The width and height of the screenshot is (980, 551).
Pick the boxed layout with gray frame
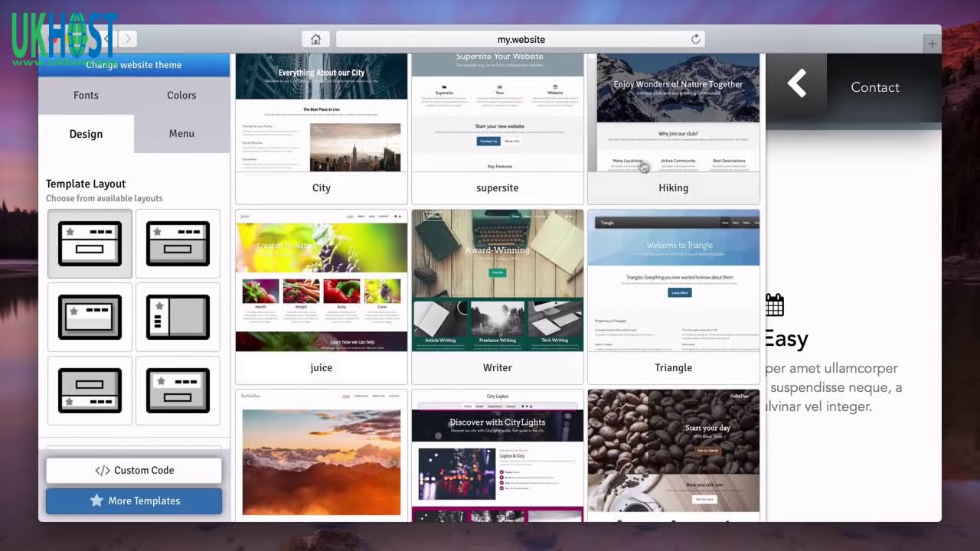point(90,317)
